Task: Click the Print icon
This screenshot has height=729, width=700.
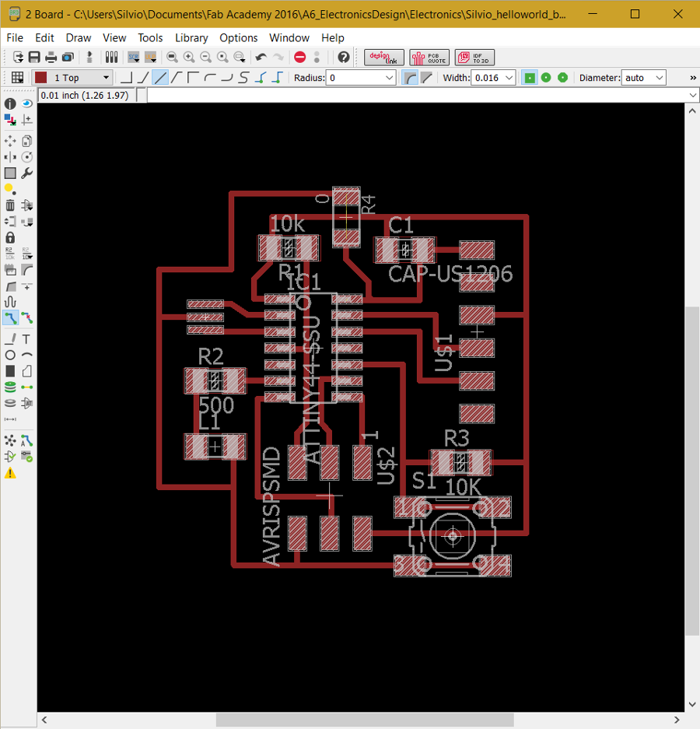Action: coord(51,58)
